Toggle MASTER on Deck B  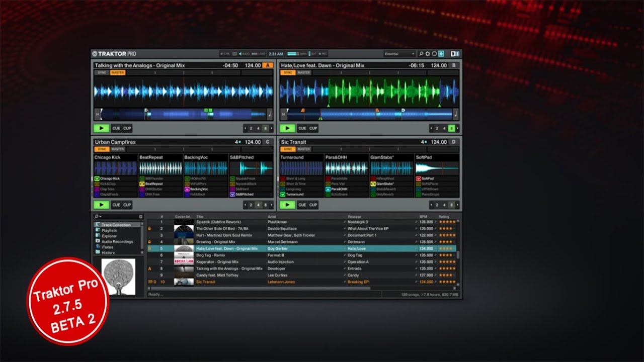pyautogui.click(x=304, y=72)
